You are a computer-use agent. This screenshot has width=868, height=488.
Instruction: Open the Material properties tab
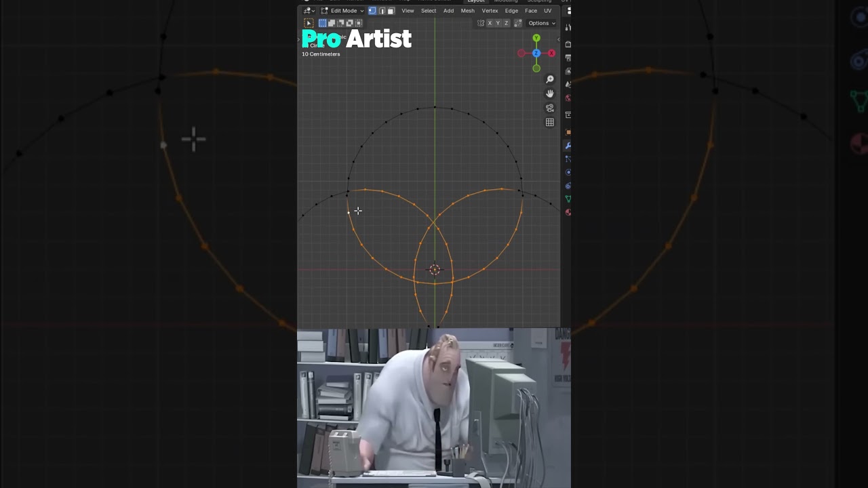click(568, 212)
